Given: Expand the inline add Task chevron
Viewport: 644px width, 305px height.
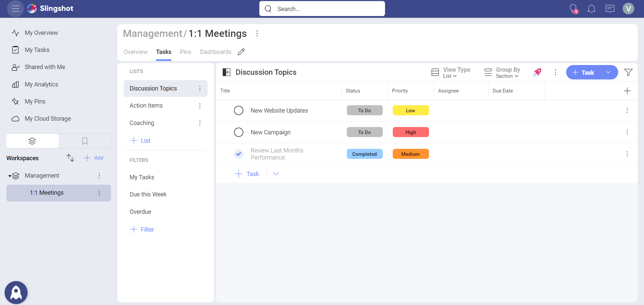Looking at the screenshot, I should (276, 174).
